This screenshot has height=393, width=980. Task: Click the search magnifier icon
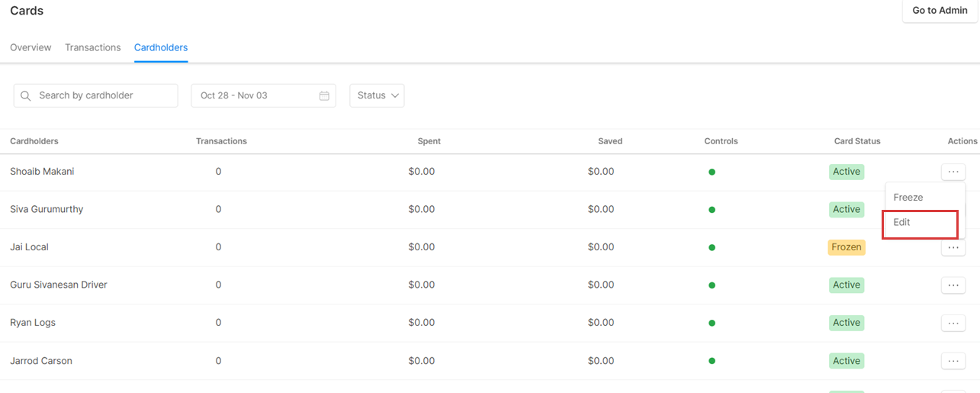coord(26,95)
